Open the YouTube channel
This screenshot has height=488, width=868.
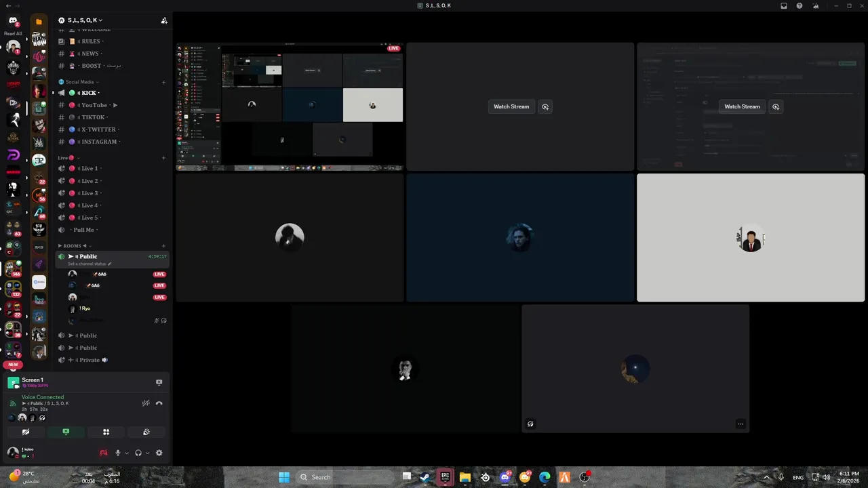click(x=112, y=105)
